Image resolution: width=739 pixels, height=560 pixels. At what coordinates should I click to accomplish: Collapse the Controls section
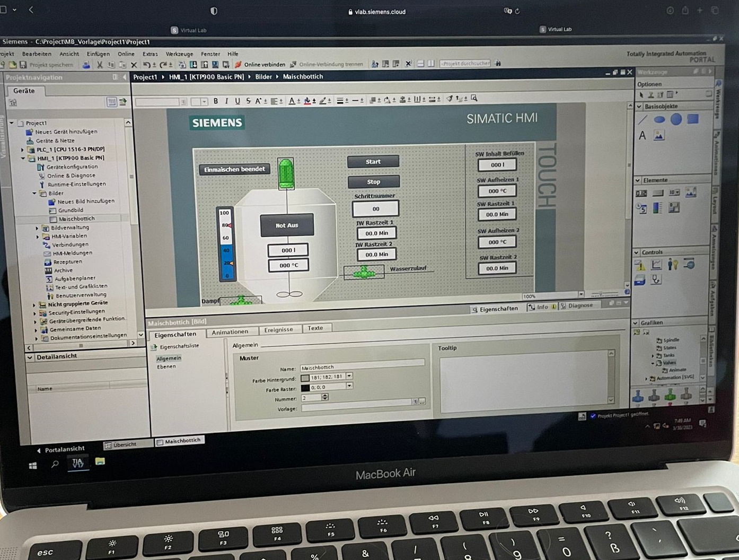pyautogui.click(x=637, y=252)
